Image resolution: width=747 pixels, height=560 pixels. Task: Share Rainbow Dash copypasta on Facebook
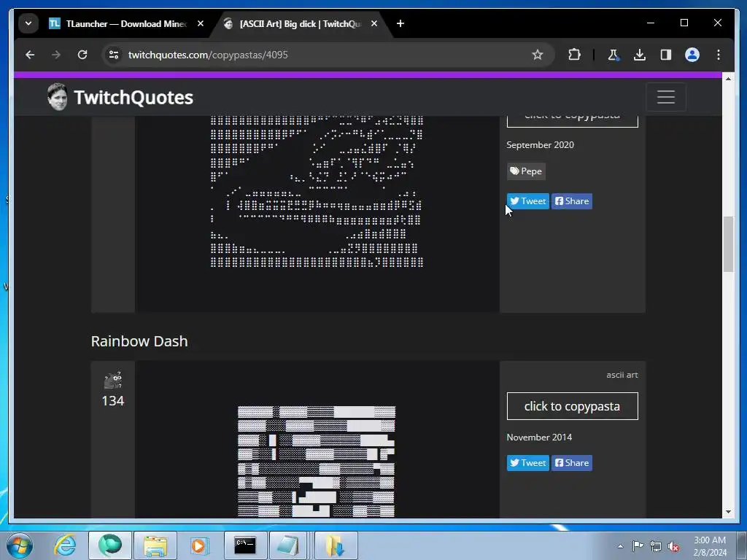pyautogui.click(x=572, y=463)
